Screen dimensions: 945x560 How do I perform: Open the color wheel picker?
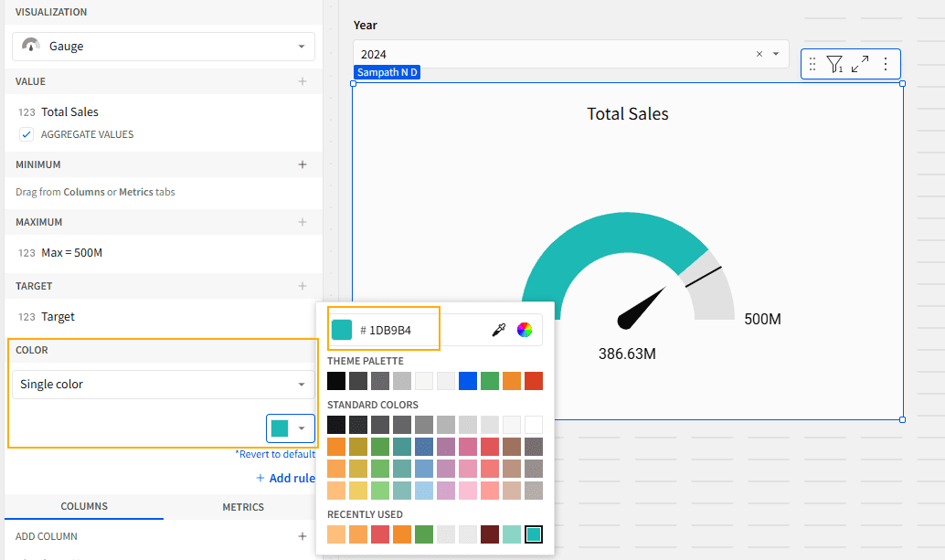(x=525, y=331)
